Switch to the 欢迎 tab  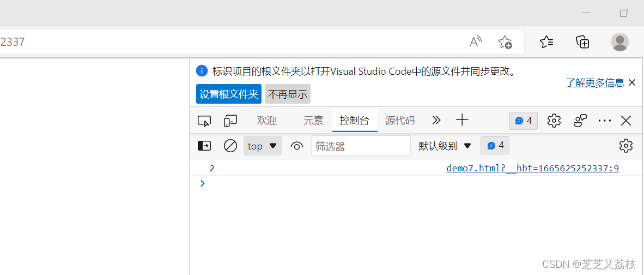point(267,121)
